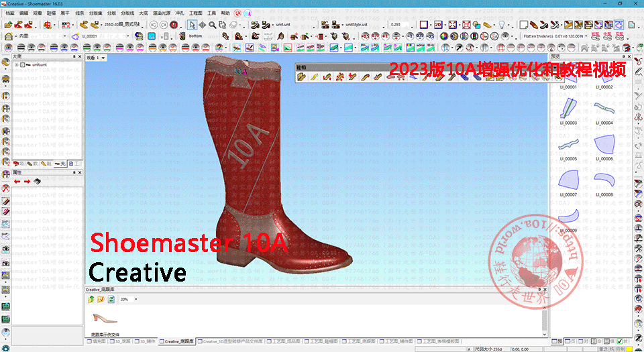Open the 观看 1 view dropdown
The width and height of the screenshot is (644, 352).
point(103,58)
